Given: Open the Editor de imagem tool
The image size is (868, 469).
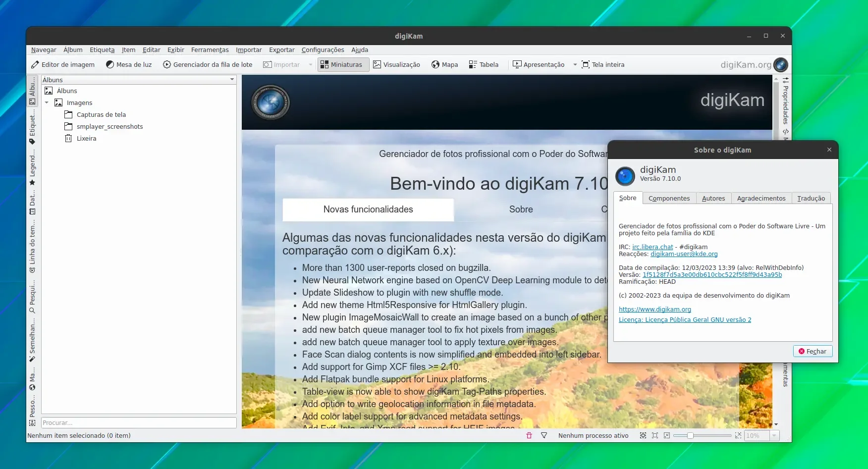Looking at the screenshot, I should (x=63, y=65).
